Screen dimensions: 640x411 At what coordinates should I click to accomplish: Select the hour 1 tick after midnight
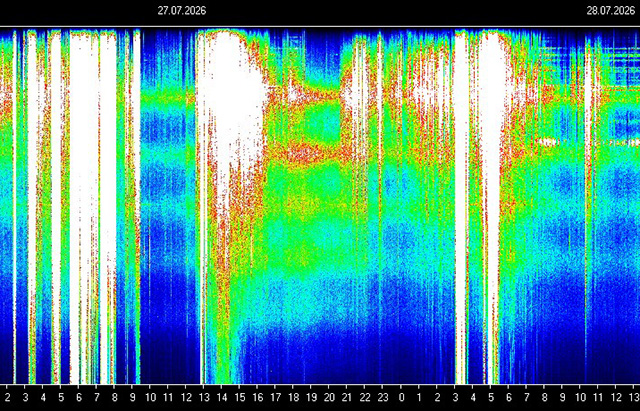[x=419, y=398]
